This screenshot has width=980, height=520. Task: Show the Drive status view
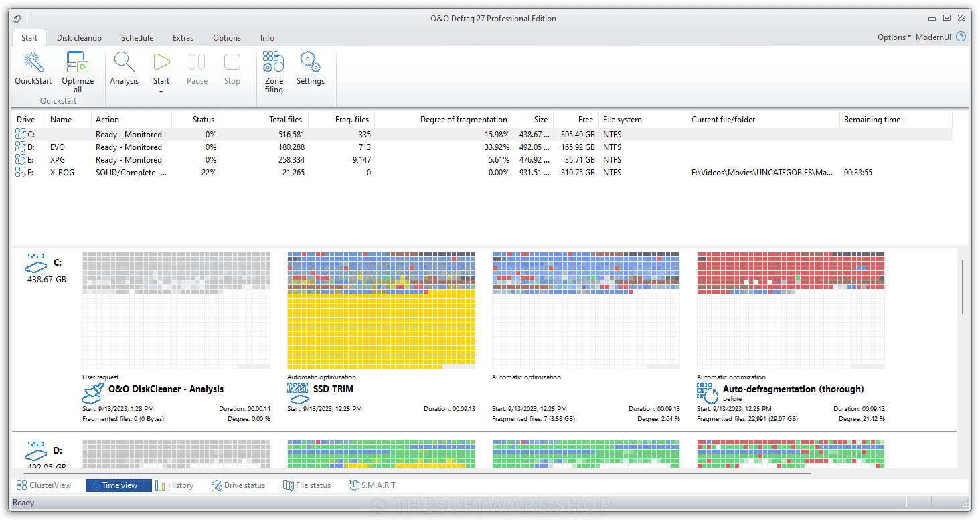click(238, 485)
